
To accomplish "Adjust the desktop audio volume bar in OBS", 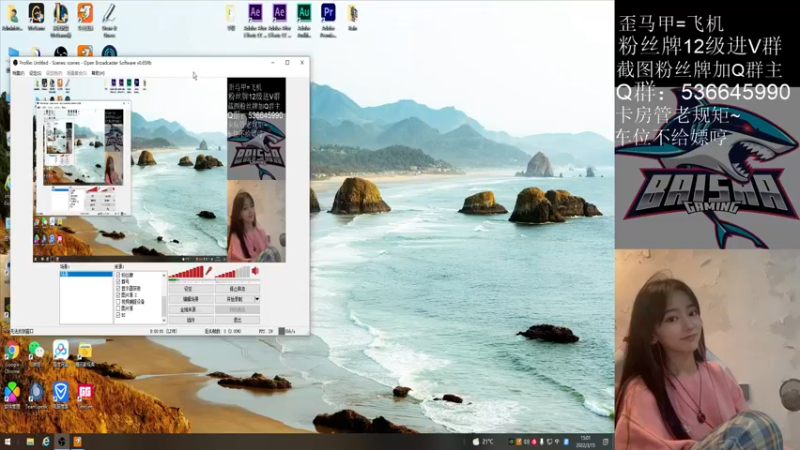I will (x=233, y=272).
